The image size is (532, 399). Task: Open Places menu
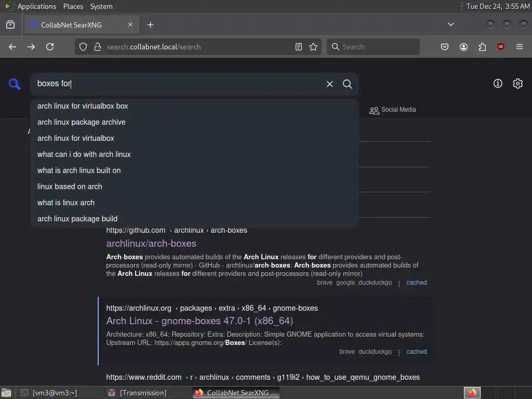point(73,6)
